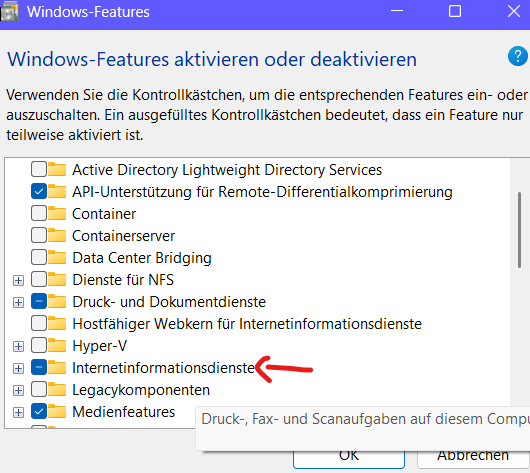Select the Hyper-V row label

pyautogui.click(x=100, y=346)
